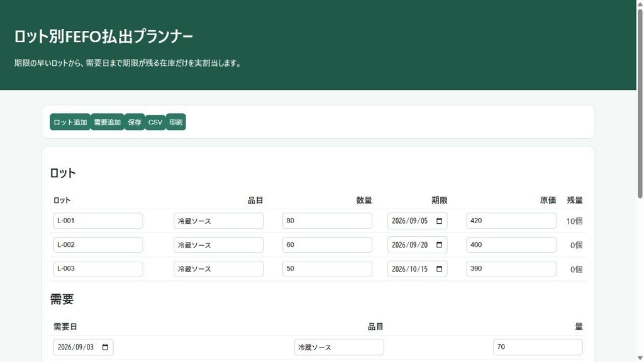
Task: Edit the L-002 lot name field
Action: tap(98, 244)
